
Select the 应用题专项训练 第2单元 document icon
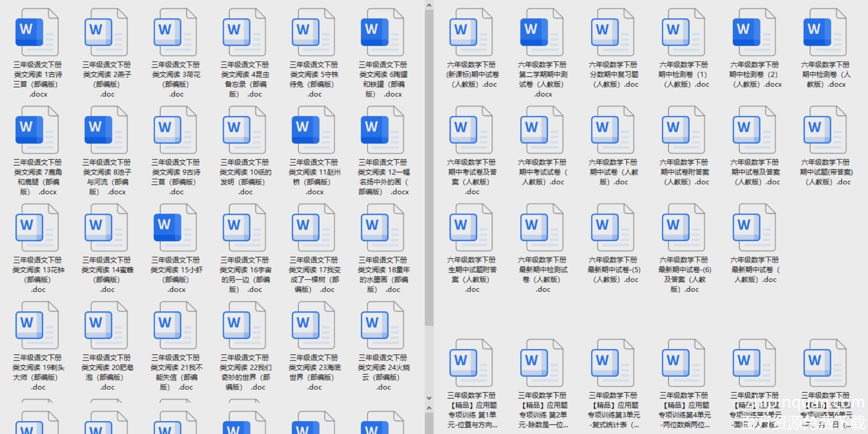pos(542,363)
